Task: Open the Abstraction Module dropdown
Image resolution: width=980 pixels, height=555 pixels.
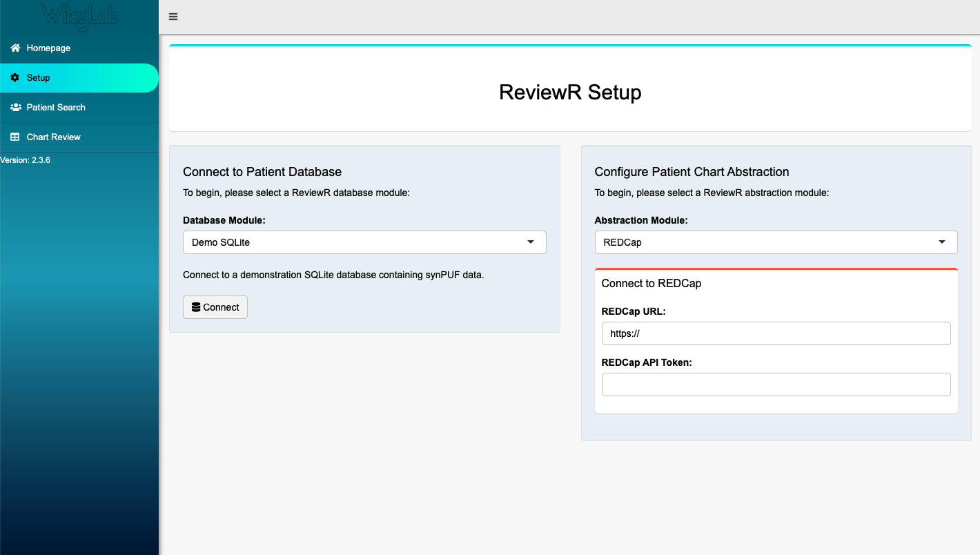Action: click(x=776, y=242)
